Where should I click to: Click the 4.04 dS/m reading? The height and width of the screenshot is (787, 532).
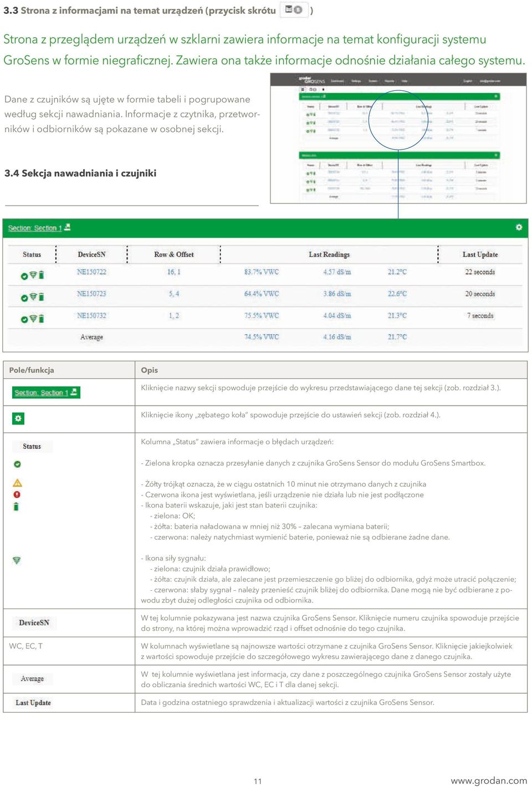337,315
